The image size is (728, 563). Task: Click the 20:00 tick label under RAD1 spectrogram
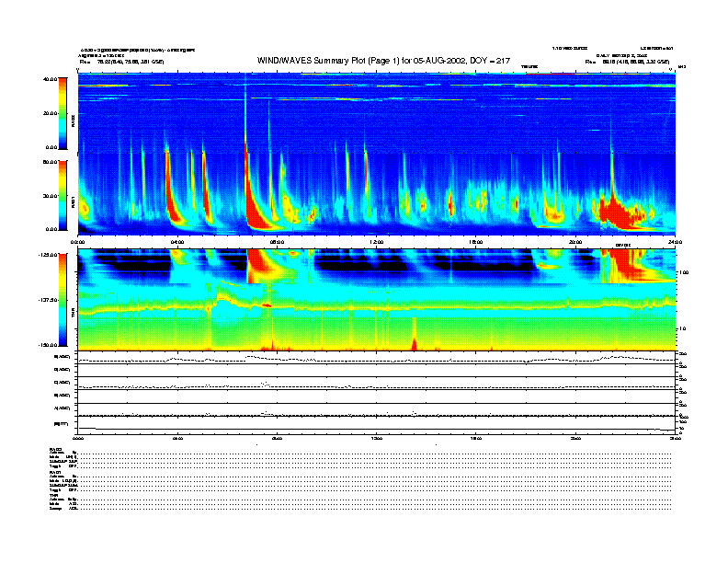pyautogui.click(x=575, y=242)
